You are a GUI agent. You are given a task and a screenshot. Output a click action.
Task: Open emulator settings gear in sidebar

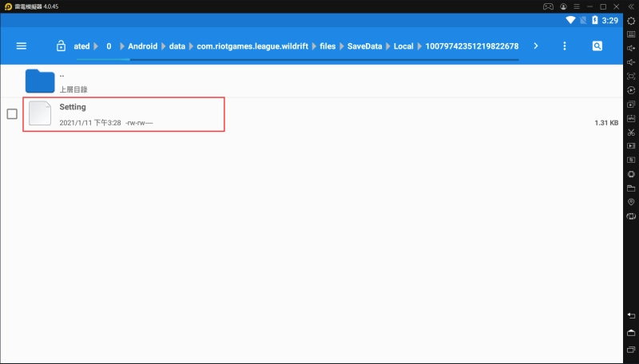point(631,21)
